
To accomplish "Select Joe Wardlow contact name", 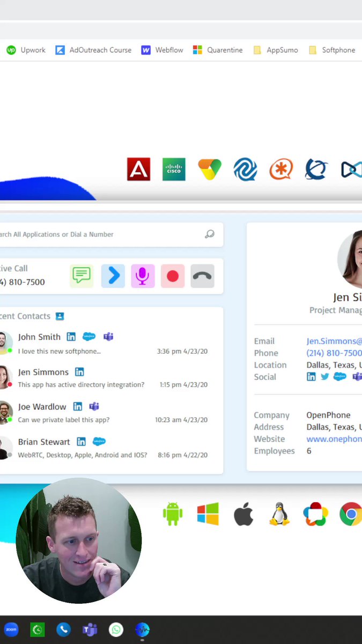I will [42, 407].
